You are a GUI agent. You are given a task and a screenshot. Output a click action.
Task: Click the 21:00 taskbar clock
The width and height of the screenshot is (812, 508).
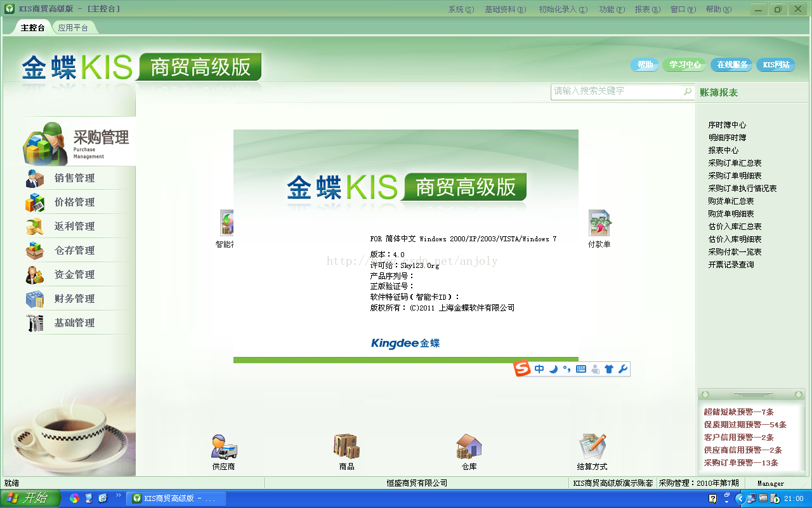pos(794,499)
